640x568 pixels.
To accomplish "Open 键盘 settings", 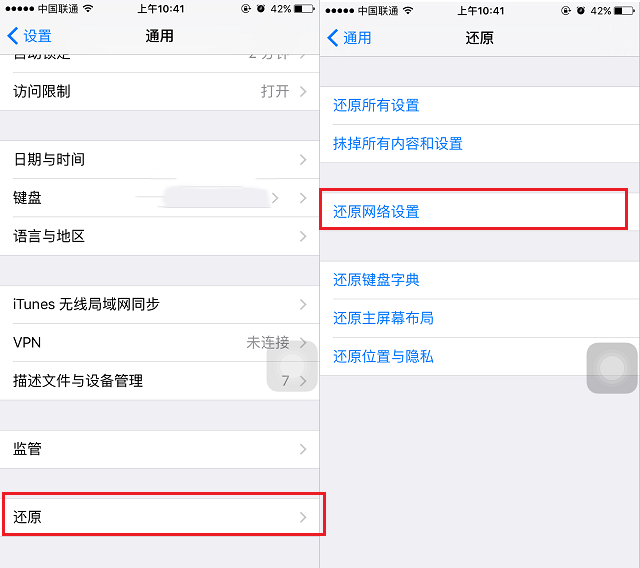I will [x=160, y=198].
